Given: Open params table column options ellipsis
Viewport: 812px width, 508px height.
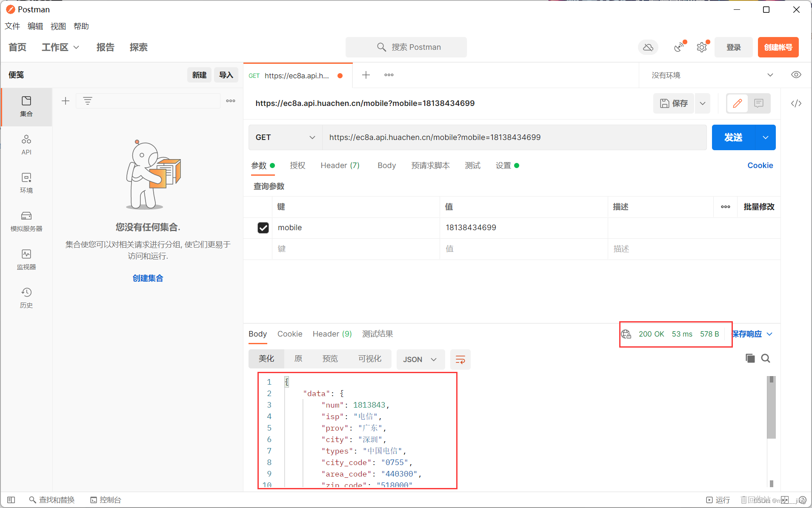Looking at the screenshot, I should [726, 207].
